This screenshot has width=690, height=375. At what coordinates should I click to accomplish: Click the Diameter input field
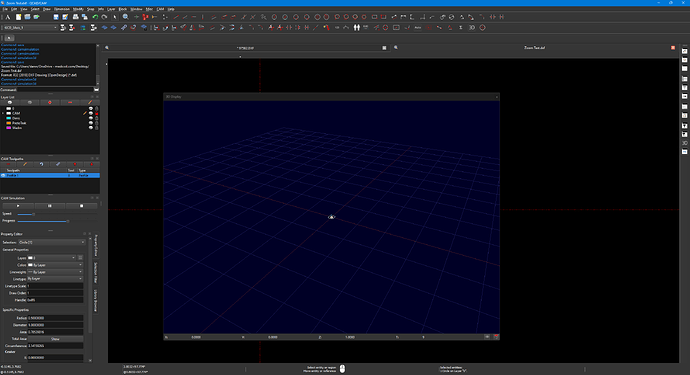55,325
